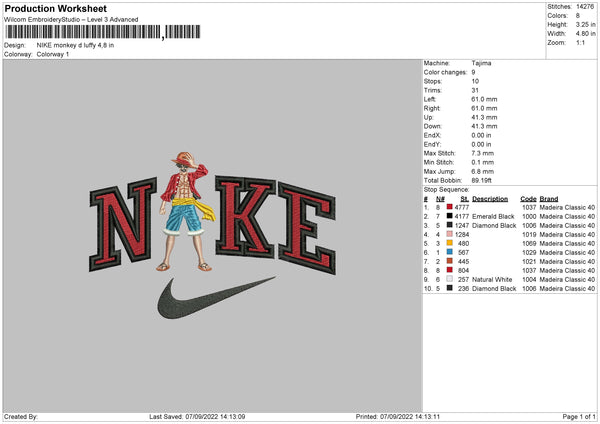Select the black swatch beside stitch count 1247
Viewport: 600px width, 424px height.
click(x=449, y=225)
